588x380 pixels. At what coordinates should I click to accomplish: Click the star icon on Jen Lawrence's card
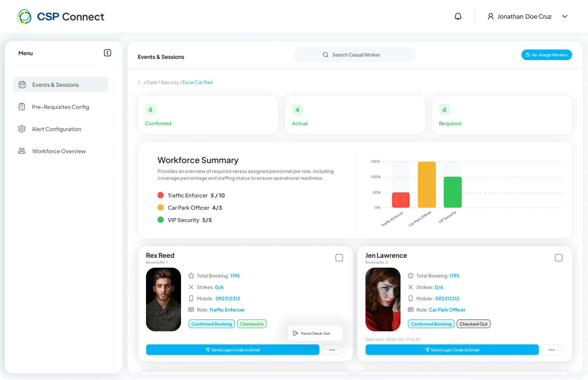click(411, 275)
